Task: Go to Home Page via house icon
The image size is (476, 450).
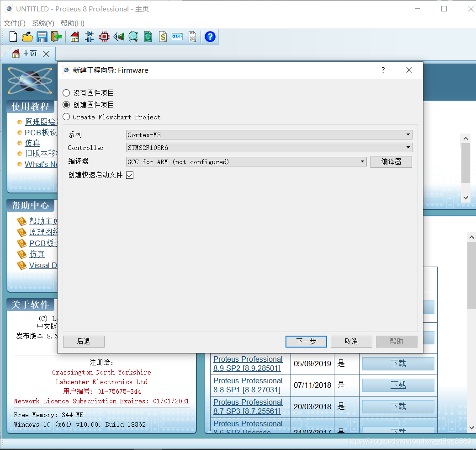Action: tap(74, 37)
